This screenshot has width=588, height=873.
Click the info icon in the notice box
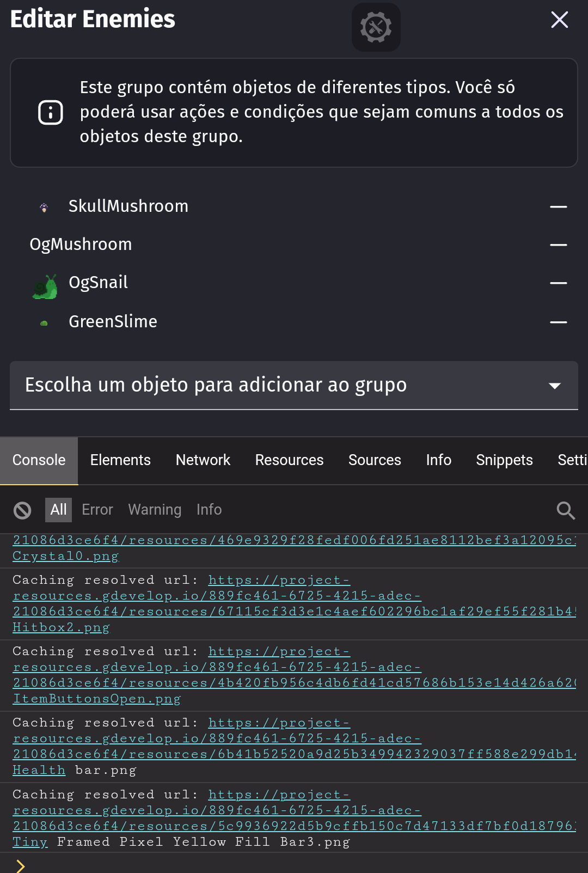tap(51, 113)
